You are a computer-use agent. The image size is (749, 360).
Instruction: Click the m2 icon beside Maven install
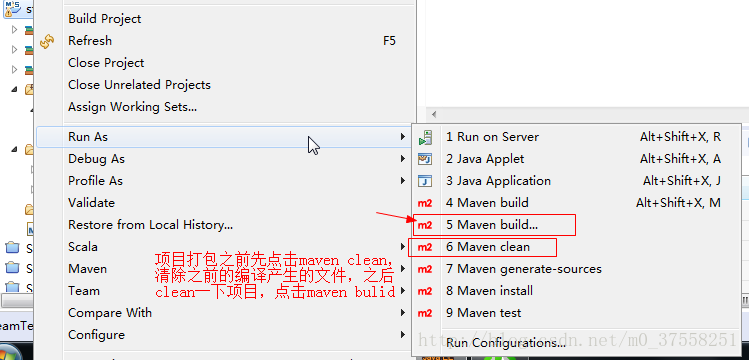click(x=425, y=291)
